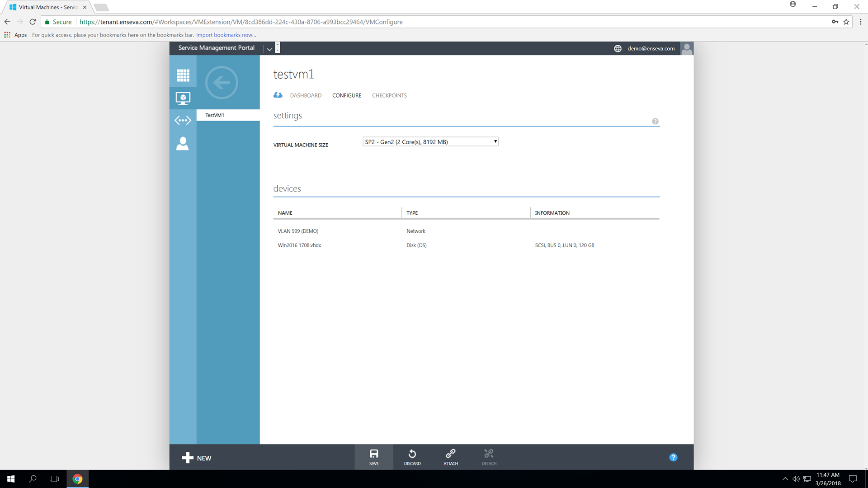868x488 pixels.
Task: Click the Chrome taskbar icon
Action: tap(78, 479)
